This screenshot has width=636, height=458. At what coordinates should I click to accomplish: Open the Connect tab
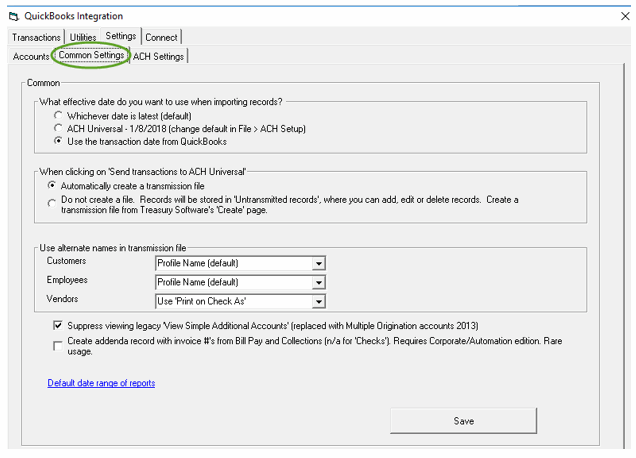point(162,37)
